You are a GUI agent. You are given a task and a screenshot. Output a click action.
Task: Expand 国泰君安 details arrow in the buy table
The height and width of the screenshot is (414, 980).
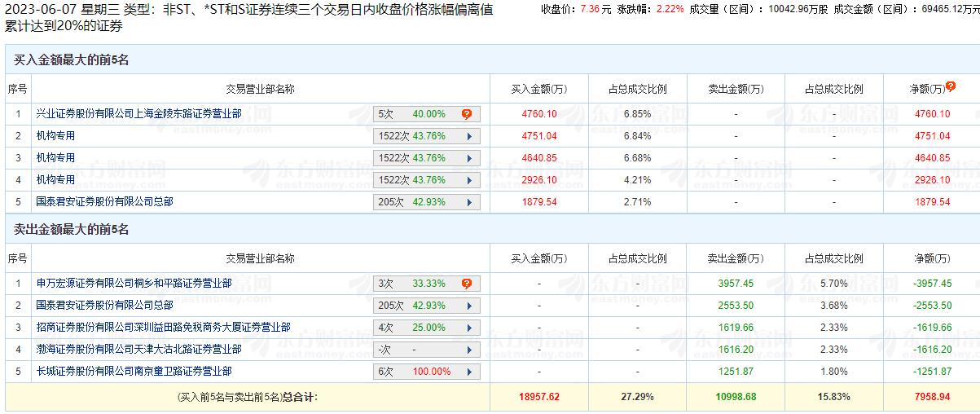pos(469,202)
